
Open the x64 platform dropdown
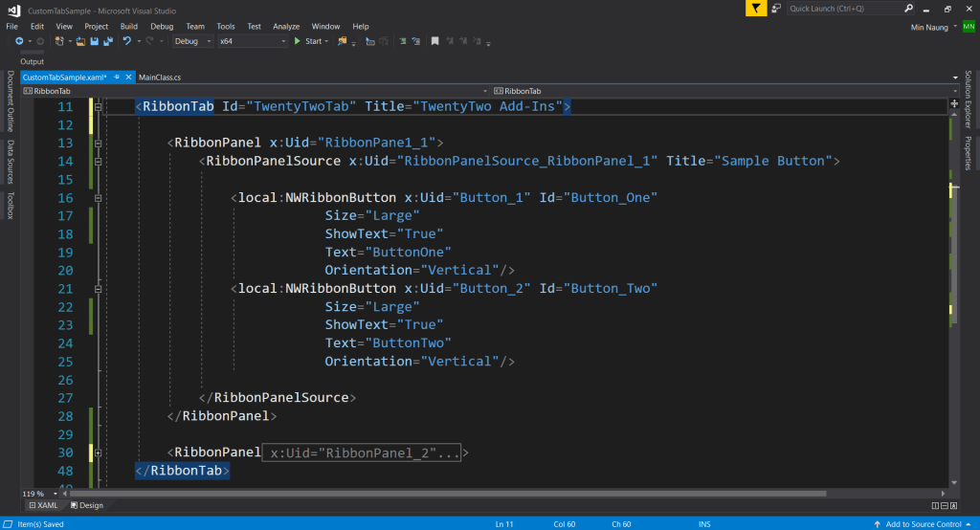pyautogui.click(x=252, y=41)
